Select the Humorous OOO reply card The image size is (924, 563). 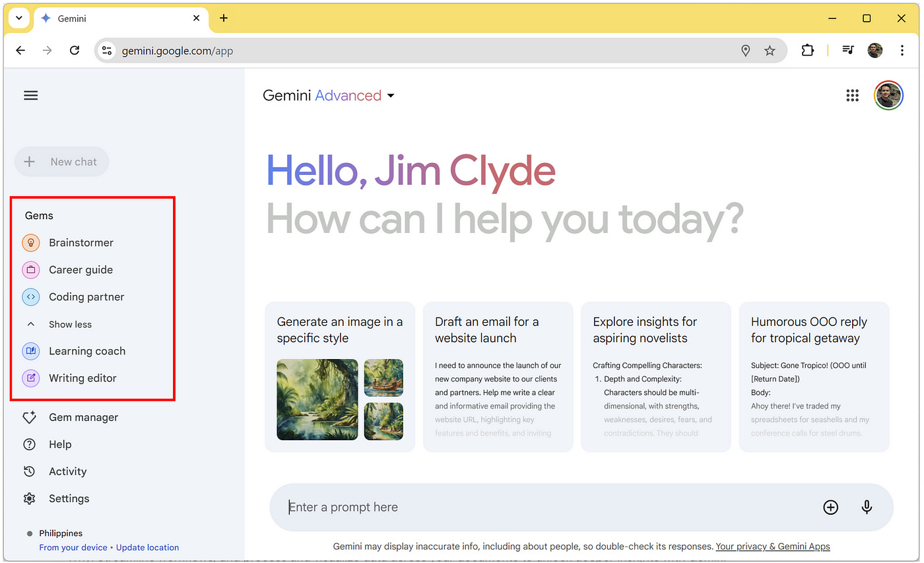point(814,377)
